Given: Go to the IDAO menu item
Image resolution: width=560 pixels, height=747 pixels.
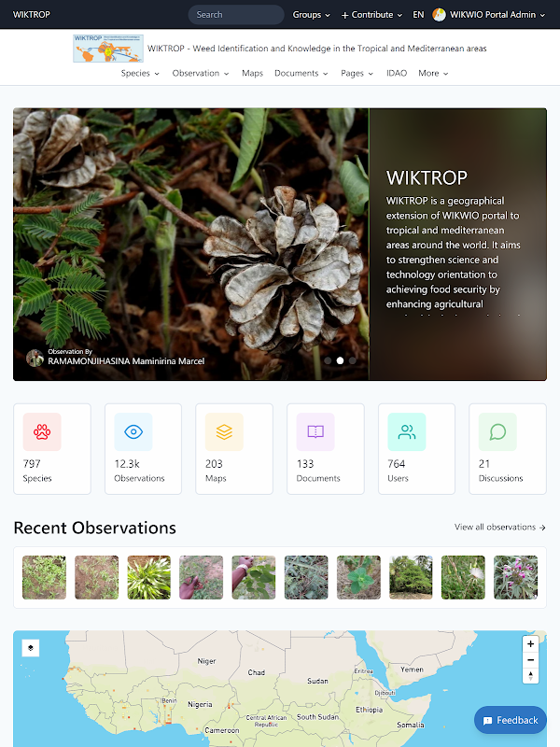Looking at the screenshot, I should point(397,74).
